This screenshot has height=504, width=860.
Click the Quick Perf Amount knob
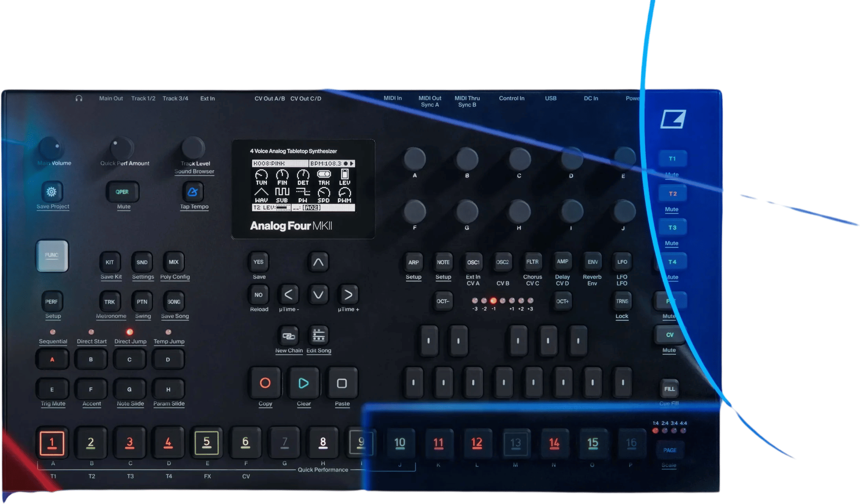[x=122, y=148]
